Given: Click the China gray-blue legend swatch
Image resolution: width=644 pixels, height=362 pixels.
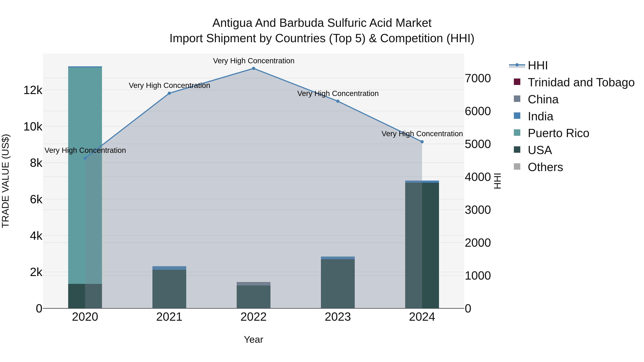Looking at the screenshot, I should [x=517, y=99].
